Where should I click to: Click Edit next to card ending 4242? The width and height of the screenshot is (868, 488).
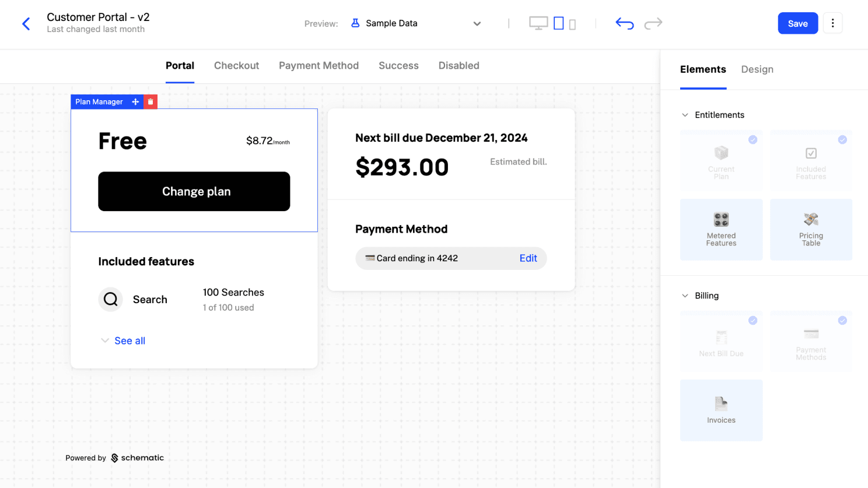528,258
